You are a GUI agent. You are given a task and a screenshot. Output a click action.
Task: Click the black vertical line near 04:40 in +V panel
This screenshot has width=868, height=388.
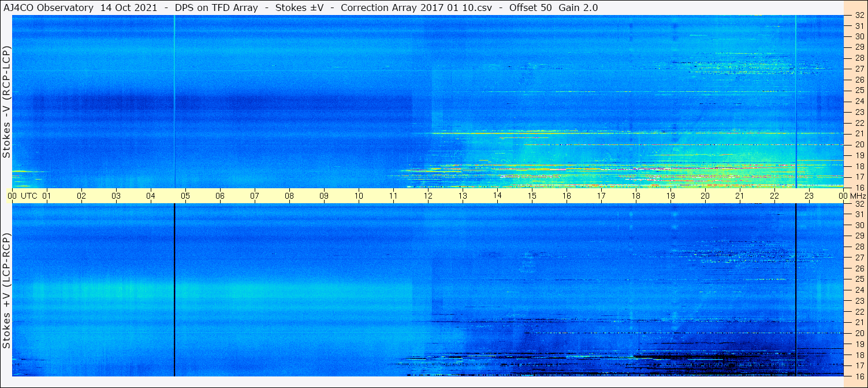174,290
